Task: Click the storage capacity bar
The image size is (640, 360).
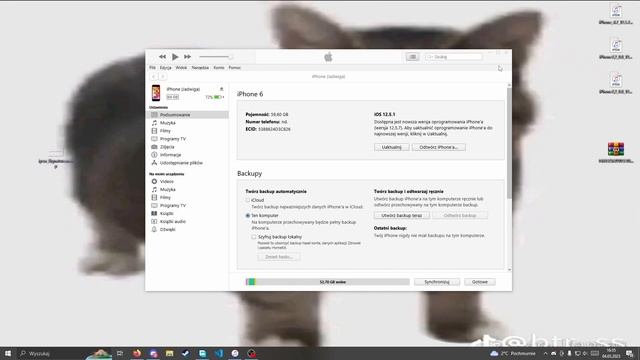Action: pos(327,282)
